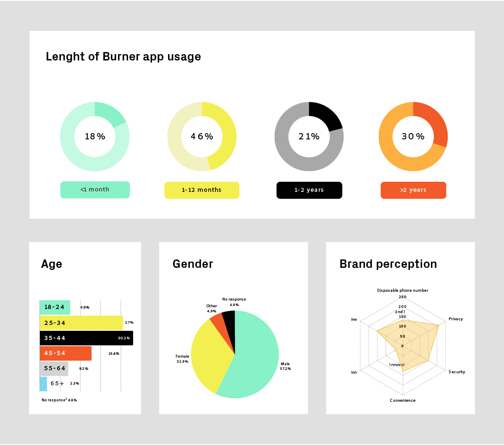Viewport: 504px width, 445px height.
Task: Click the Privacy label on radar chart
Action: click(x=455, y=319)
